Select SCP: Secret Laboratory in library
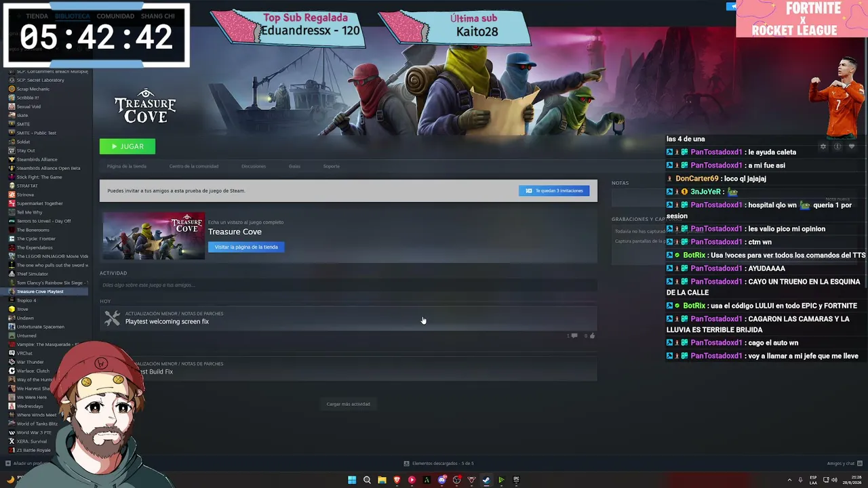 (x=41, y=80)
